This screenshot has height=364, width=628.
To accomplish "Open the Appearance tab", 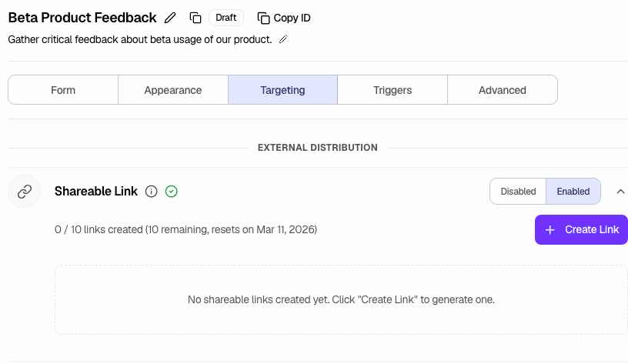I will click(x=173, y=90).
